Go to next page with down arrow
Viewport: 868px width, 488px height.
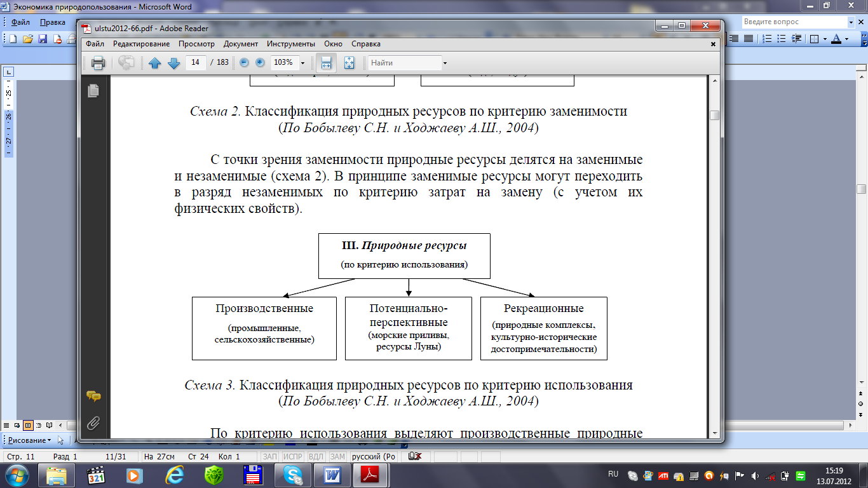173,63
